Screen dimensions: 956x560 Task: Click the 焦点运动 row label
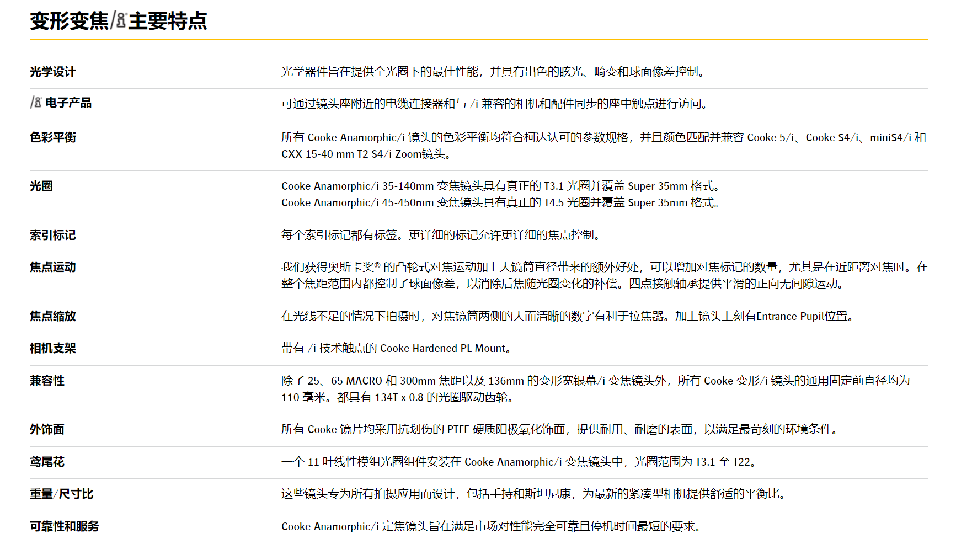pyautogui.click(x=52, y=267)
